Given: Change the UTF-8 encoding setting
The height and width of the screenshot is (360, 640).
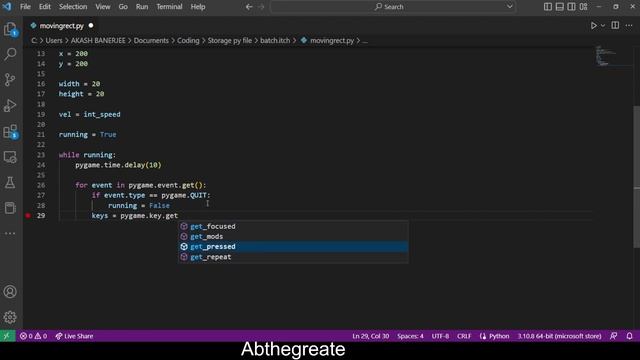Looking at the screenshot, I should [x=440, y=336].
